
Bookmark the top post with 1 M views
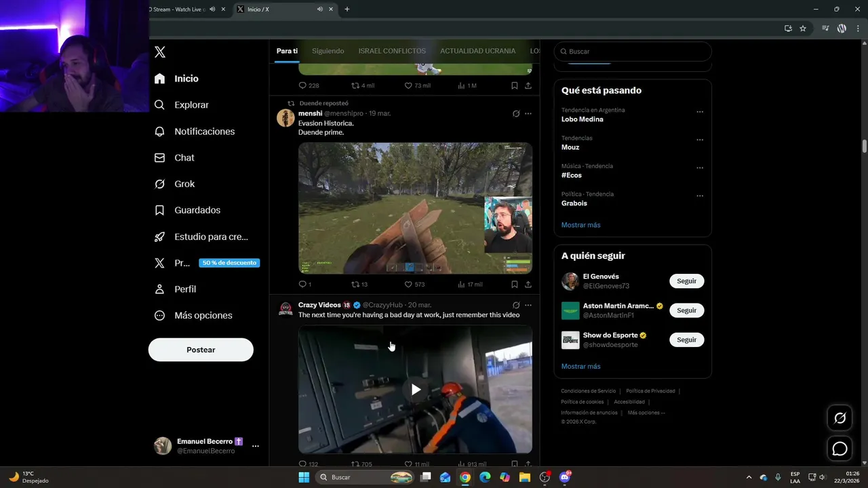[514, 85]
